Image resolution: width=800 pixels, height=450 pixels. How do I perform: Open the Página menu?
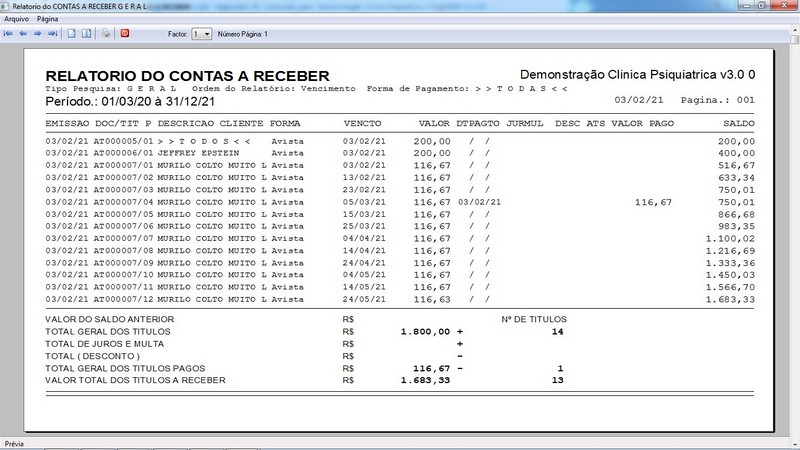click(x=47, y=19)
